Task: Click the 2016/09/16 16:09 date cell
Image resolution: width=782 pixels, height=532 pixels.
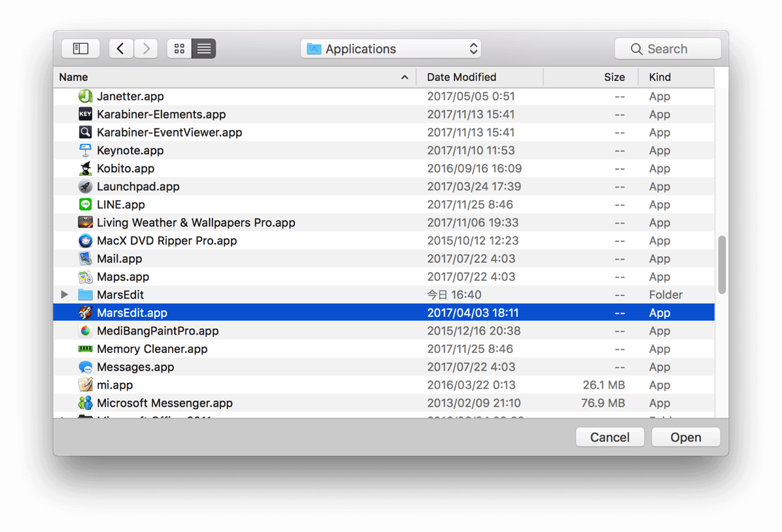Action: click(x=474, y=169)
